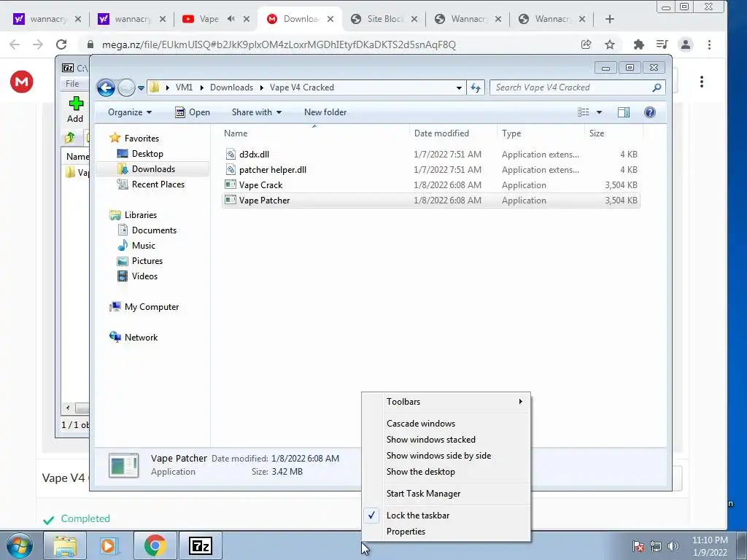The image size is (747, 560).
Task: Select the Vape Crack application
Action: point(430,184)
